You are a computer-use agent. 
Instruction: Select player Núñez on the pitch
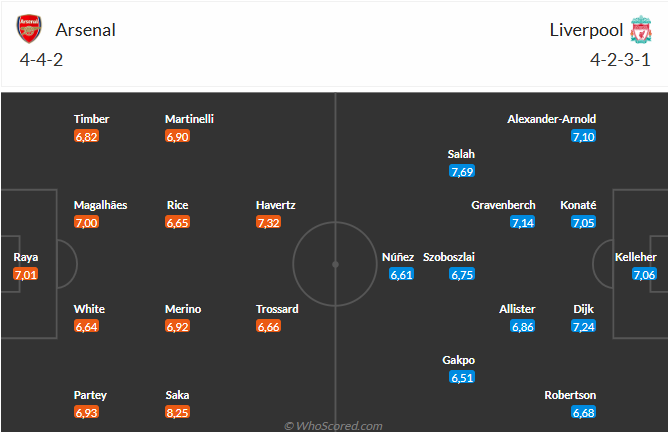coord(398,257)
